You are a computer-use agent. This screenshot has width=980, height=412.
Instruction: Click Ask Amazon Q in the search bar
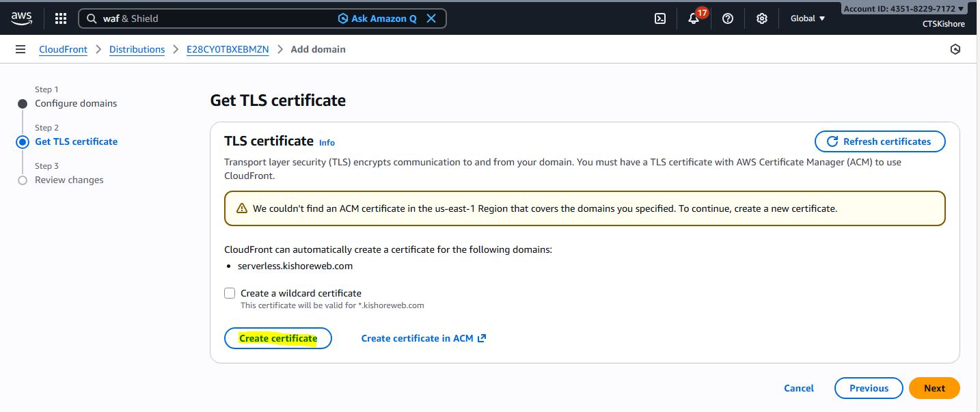[377, 18]
